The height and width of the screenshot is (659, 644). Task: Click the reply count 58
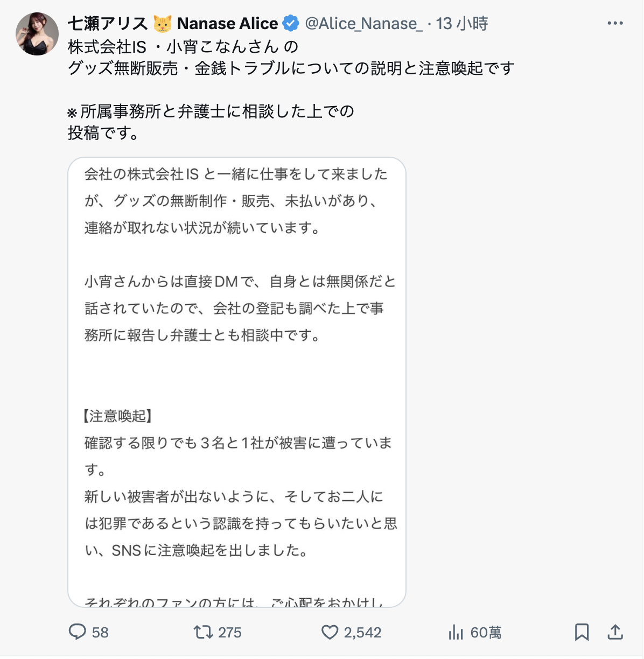(100, 632)
